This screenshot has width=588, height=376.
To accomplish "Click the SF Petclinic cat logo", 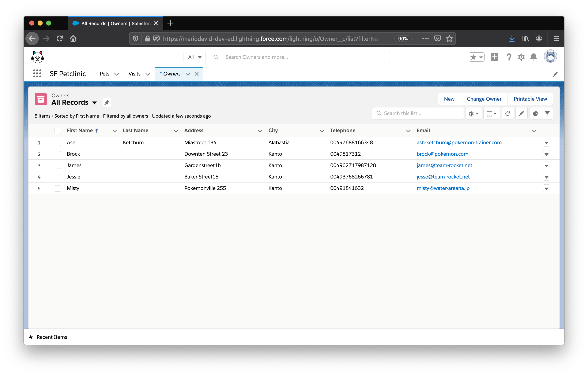I will [x=38, y=57].
